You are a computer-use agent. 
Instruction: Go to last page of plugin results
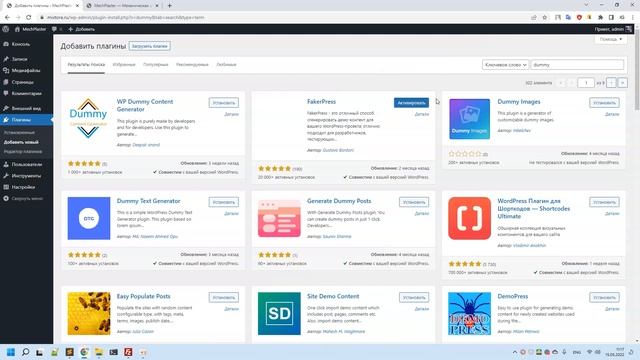pos(622,83)
